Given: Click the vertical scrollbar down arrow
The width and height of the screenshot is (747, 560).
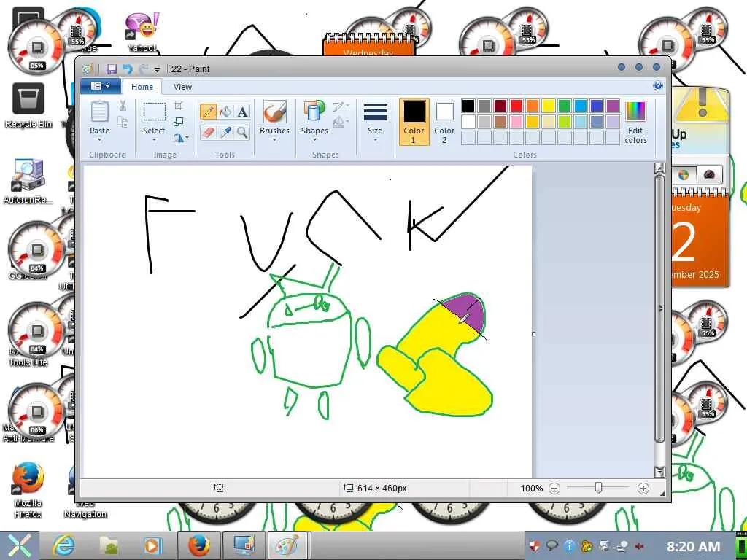Looking at the screenshot, I should 659,472.
